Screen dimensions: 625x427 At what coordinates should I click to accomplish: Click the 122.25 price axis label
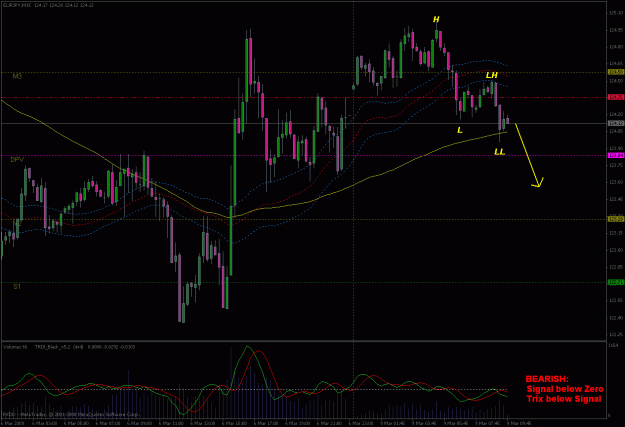click(x=616, y=335)
